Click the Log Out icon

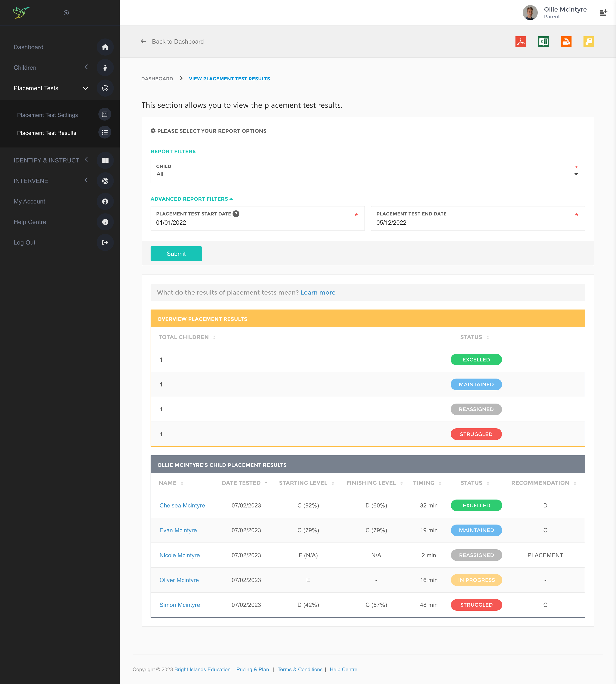pos(105,243)
